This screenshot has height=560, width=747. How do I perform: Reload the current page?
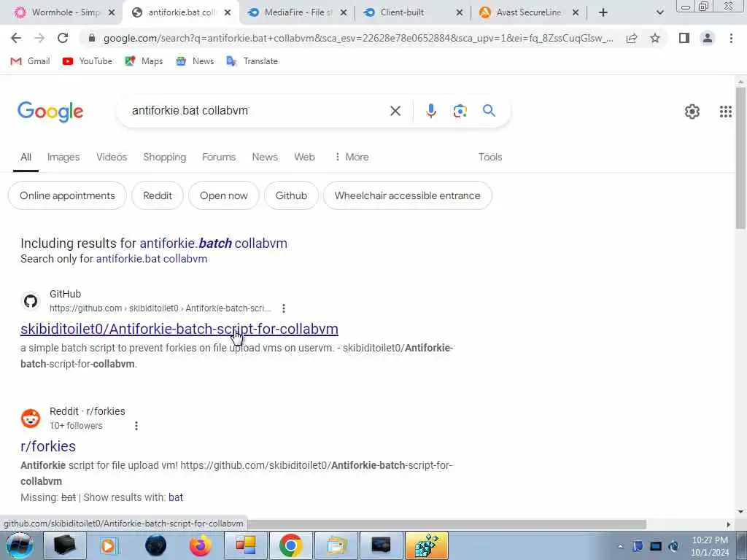pyautogui.click(x=63, y=38)
